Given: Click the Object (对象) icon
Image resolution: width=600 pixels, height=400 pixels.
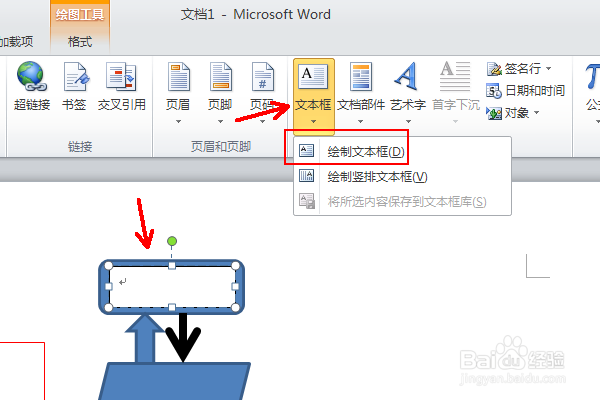Looking at the screenshot, I should [x=494, y=113].
